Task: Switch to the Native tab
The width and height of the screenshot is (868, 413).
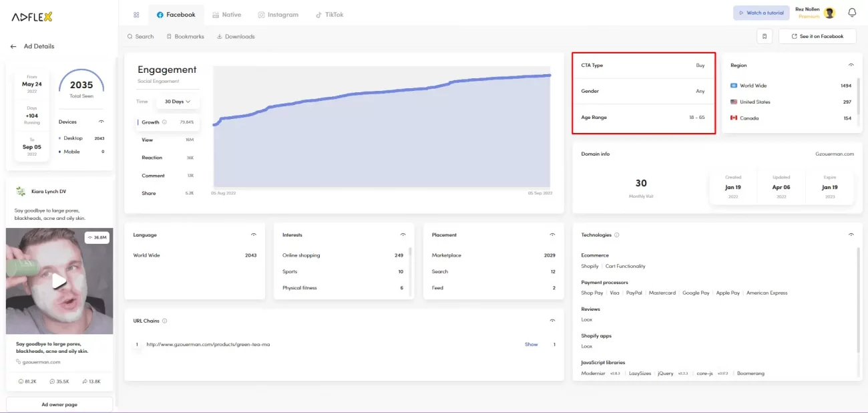Action: click(227, 15)
